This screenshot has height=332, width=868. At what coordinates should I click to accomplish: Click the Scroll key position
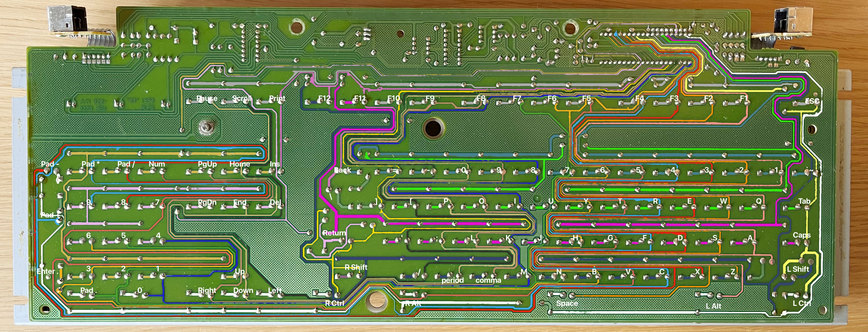[x=242, y=98]
